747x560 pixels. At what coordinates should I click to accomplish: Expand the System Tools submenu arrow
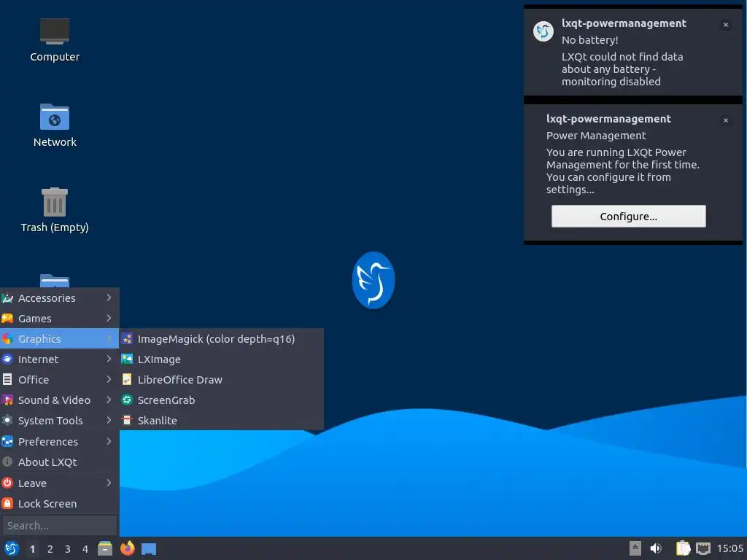[109, 421]
